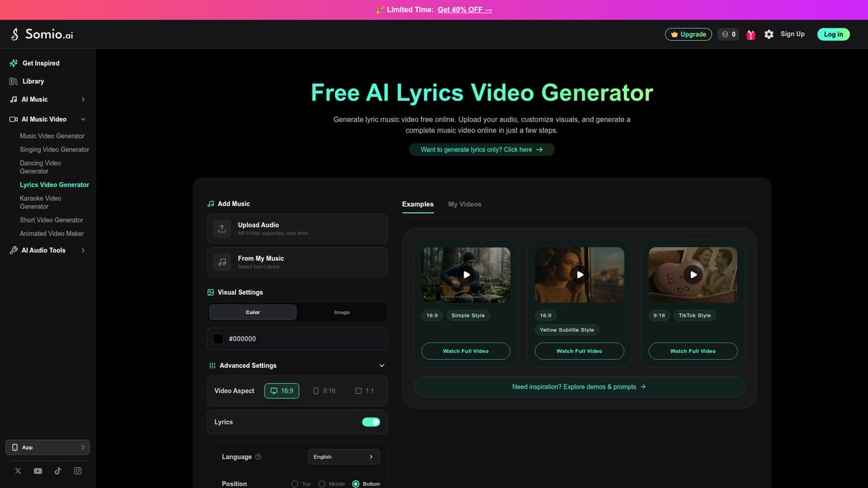Image resolution: width=868 pixels, height=488 pixels.
Task: Open the gift box icon
Action: tap(751, 35)
